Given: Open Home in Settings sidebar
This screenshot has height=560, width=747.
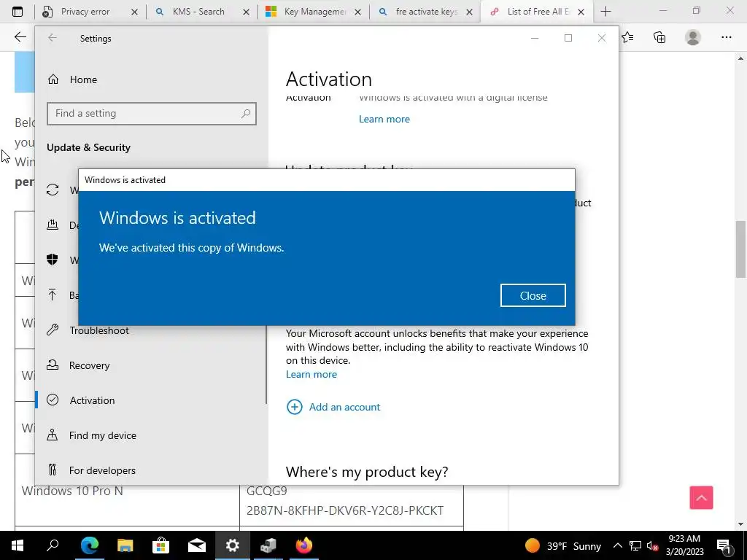Looking at the screenshot, I should 83,79.
